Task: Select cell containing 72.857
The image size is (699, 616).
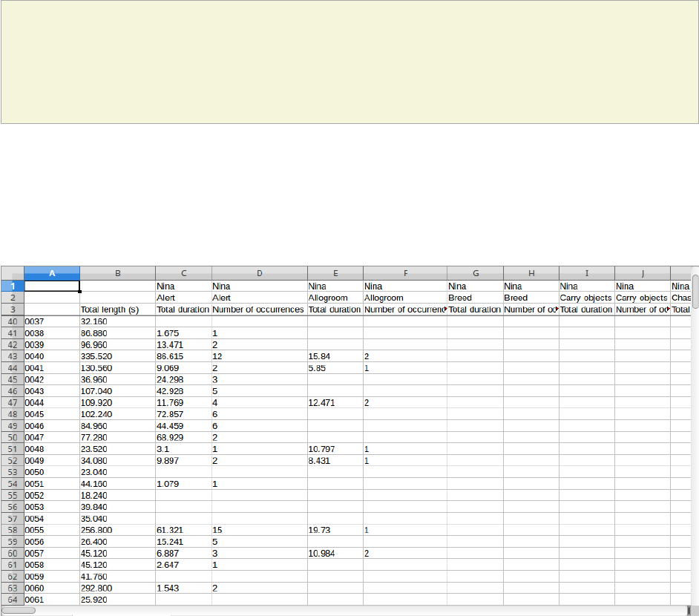Action: [184, 414]
